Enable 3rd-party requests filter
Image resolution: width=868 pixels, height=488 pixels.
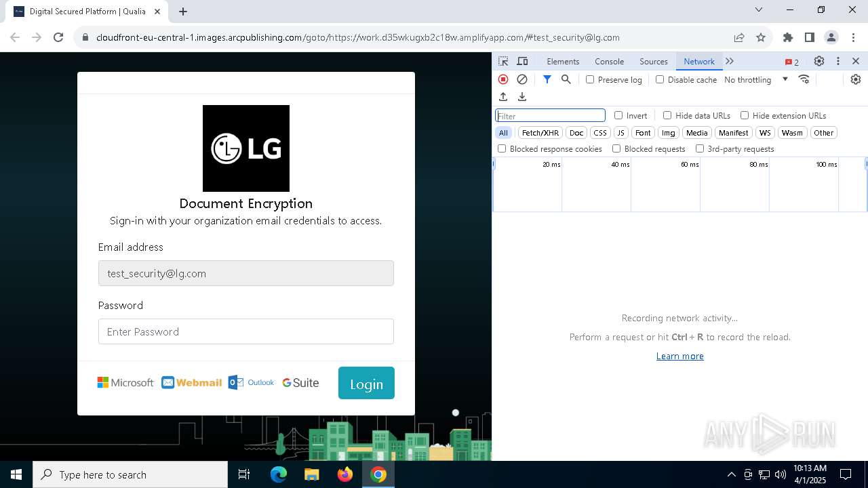[700, 148]
